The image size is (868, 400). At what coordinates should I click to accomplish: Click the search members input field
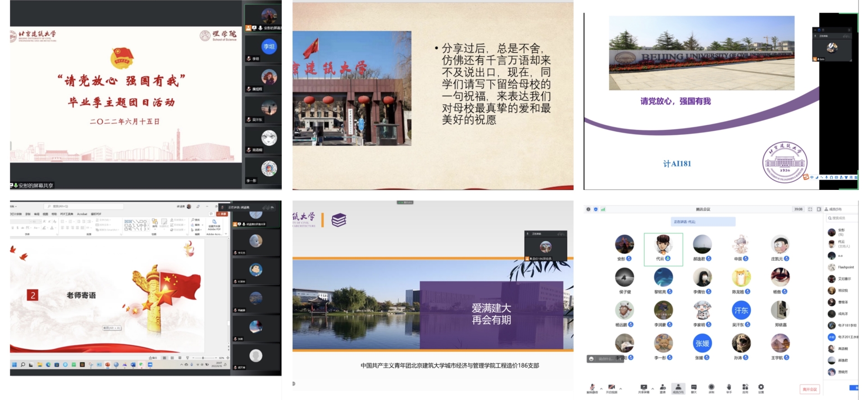[843, 218]
